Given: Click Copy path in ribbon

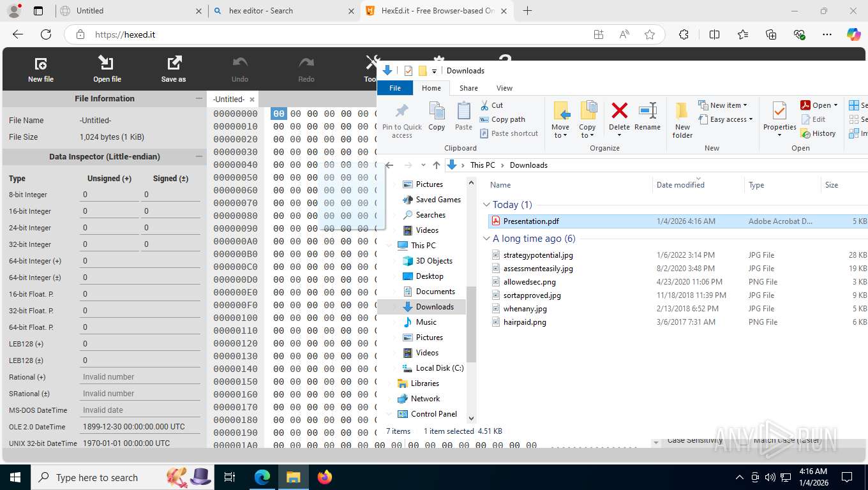Looking at the screenshot, I should point(502,119).
